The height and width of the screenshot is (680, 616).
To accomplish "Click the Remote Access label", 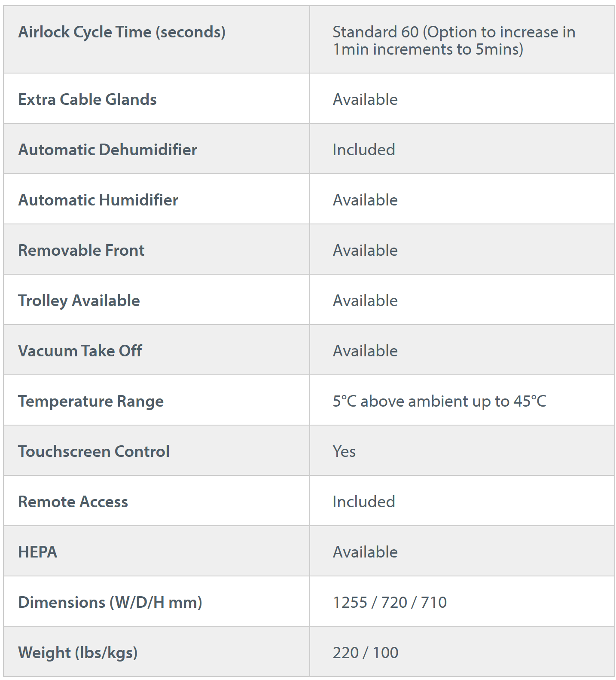I will click(x=73, y=502).
